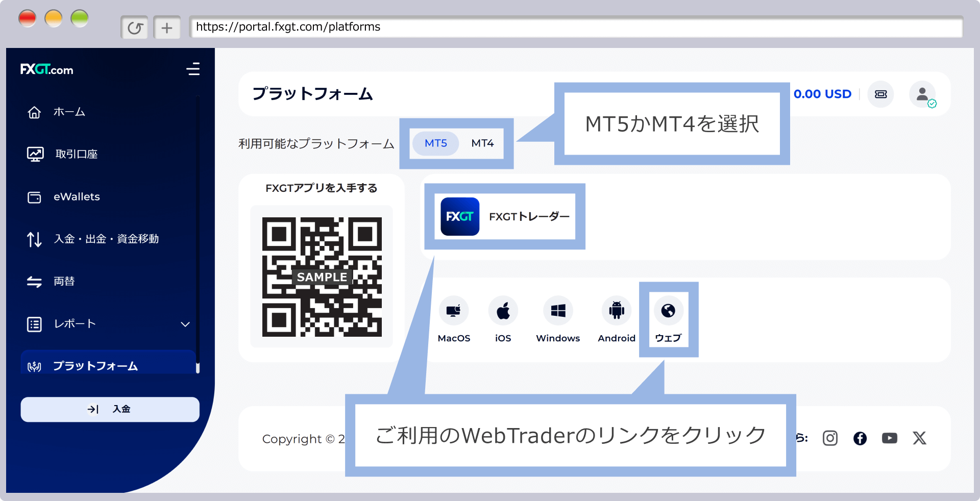Viewport: 980px width, 501px height.
Task: Click the exchange swap arrows icon
Action: coord(34,282)
